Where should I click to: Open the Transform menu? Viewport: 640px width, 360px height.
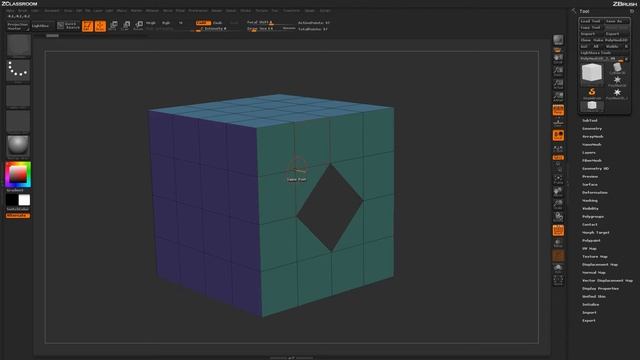coord(291,11)
